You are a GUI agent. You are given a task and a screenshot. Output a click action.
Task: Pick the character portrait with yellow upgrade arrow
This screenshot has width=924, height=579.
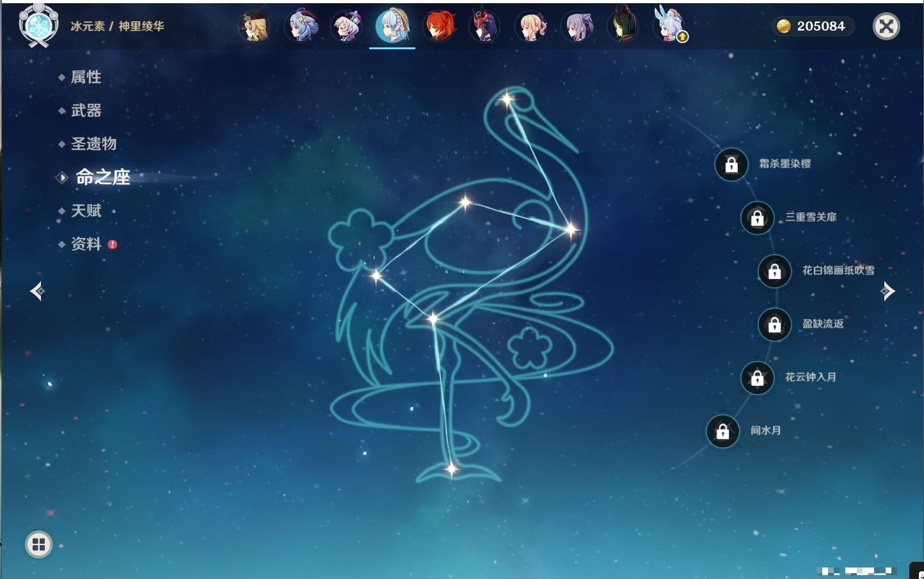[x=669, y=26]
